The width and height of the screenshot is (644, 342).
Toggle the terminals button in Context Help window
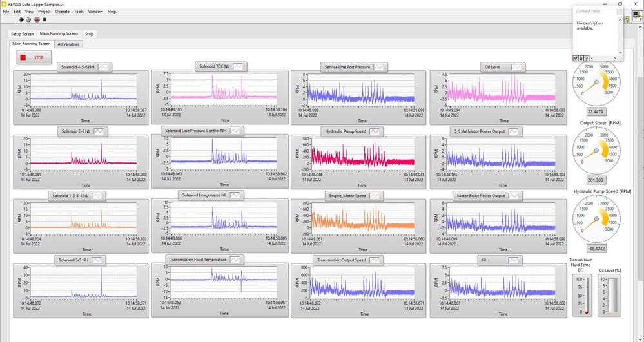(576, 59)
